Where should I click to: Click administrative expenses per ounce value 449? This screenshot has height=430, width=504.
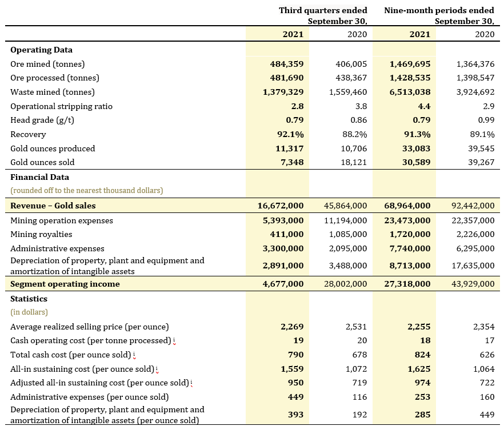point(296,397)
